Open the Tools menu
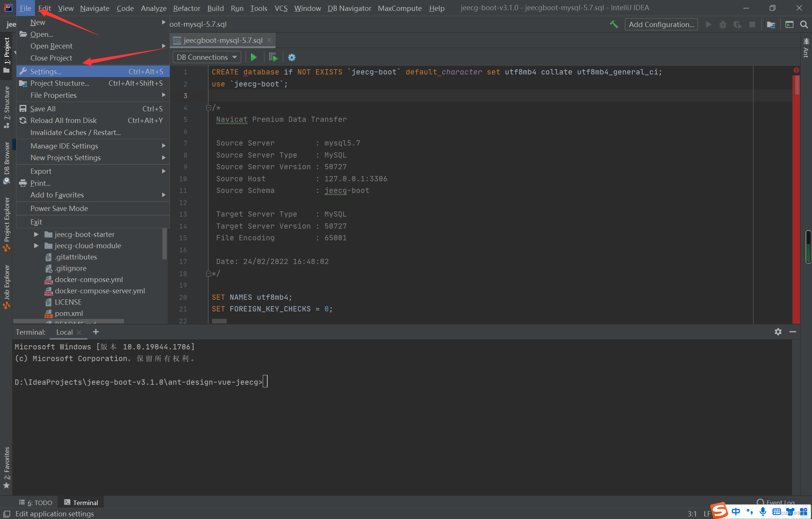 tap(259, 8)
